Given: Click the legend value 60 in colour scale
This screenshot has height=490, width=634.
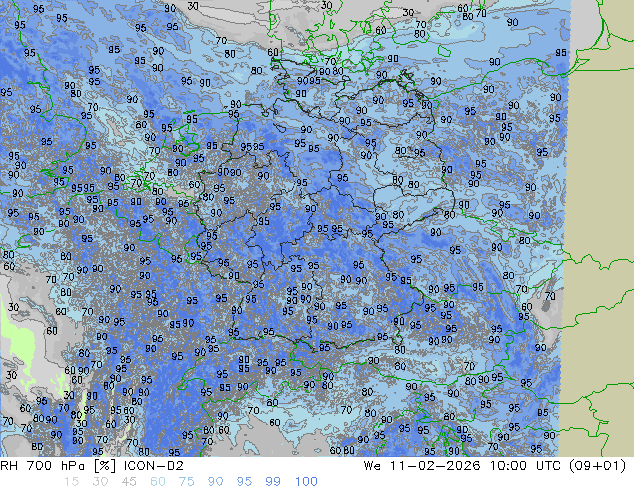Looking at the screenshot, I should pos(158,482).
